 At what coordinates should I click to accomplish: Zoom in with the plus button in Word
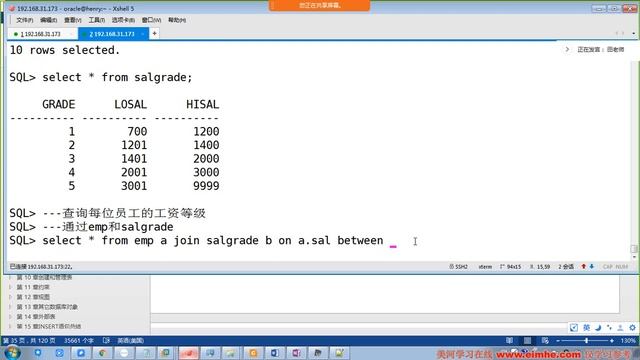612,340
